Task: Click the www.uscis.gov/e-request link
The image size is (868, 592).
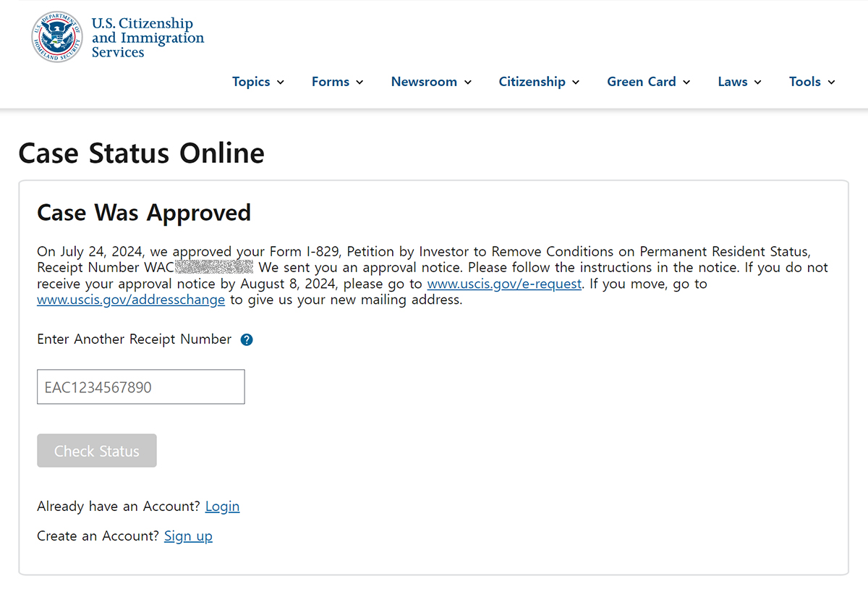Action: click(x=504, y=284)
